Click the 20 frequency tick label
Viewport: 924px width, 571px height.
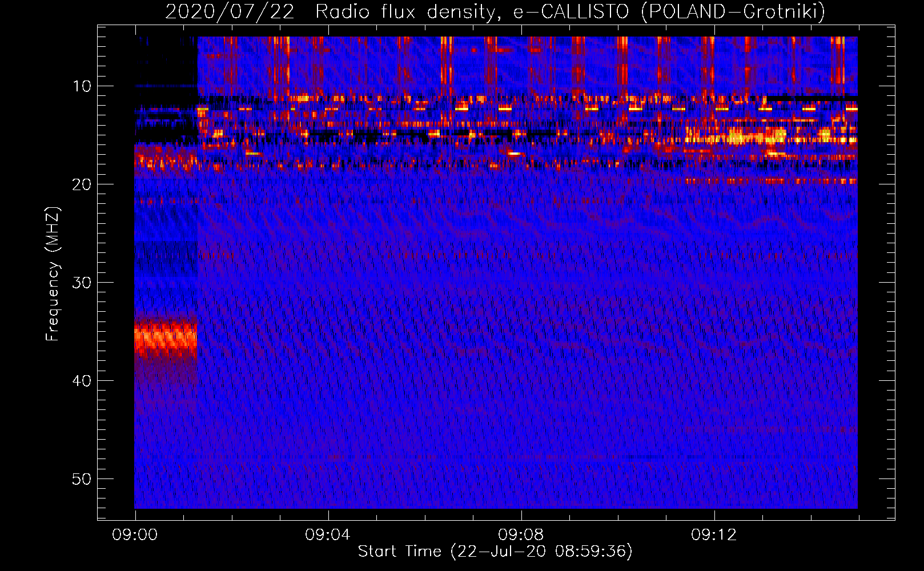pos(82,184)
